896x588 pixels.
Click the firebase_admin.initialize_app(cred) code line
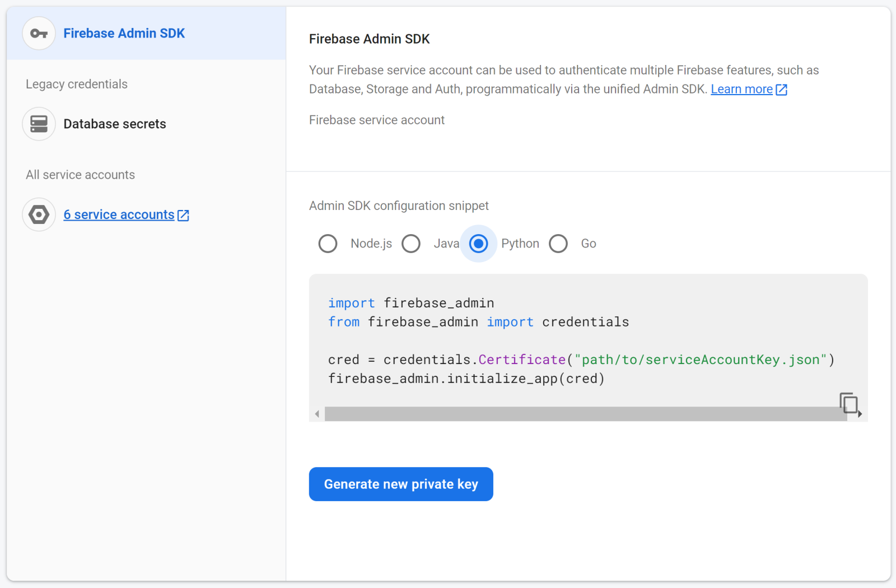pos(466,379)
